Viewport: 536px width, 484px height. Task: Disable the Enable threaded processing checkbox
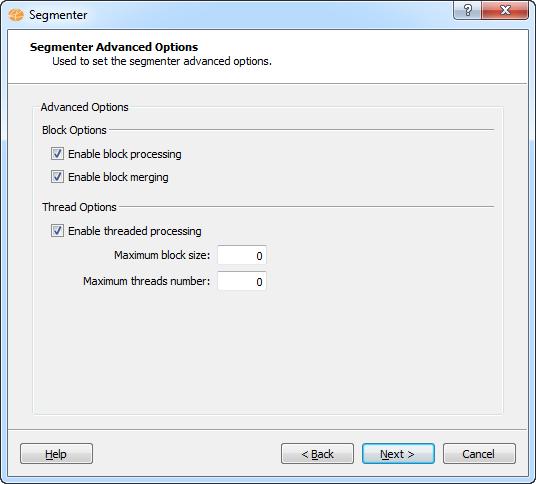pos(57,231)
